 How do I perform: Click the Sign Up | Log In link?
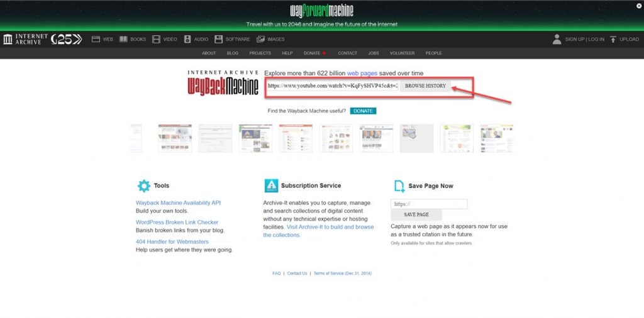(584, 40)
